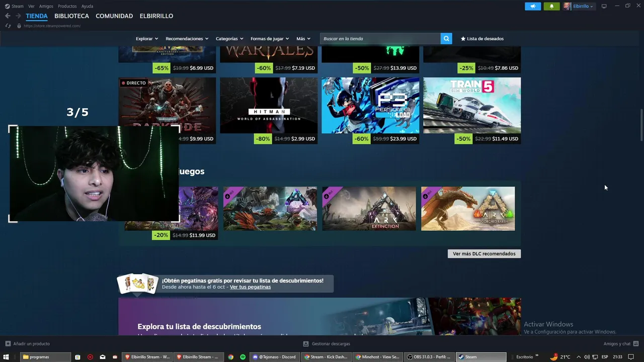
Task: Select the TIENDA tab
Action: click(37, 16)
